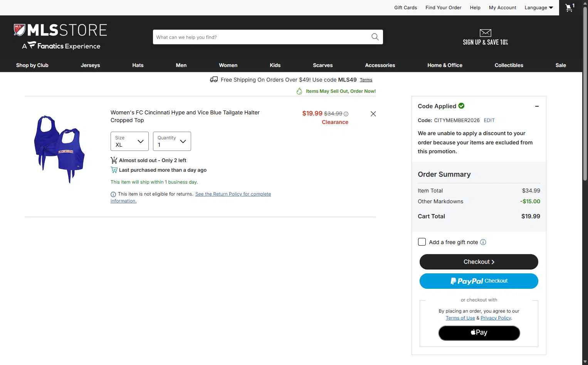
Task: Open the Collectibles menu
Action: (x=509, y=65)
